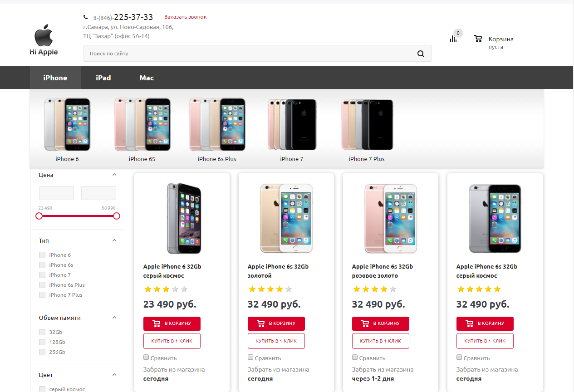Rate iPhone 6 serый космос five stars
Screen dimensions: 574x392
(184, 289)
